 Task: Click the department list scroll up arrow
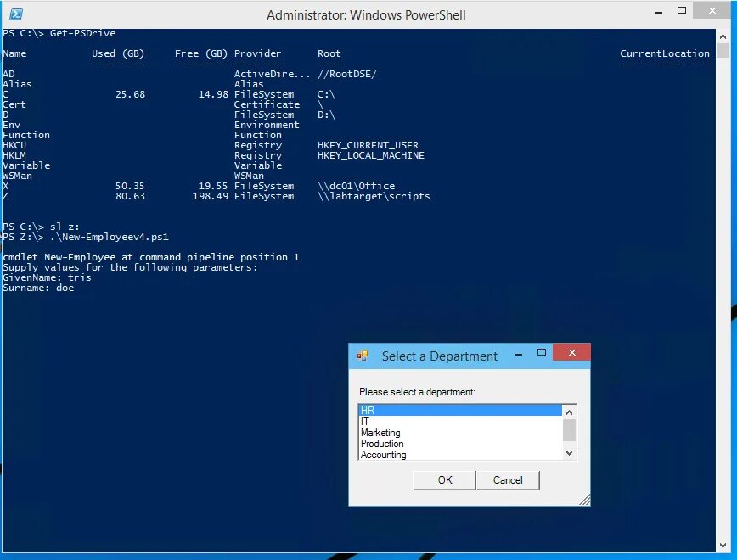[x=569, y=412]
